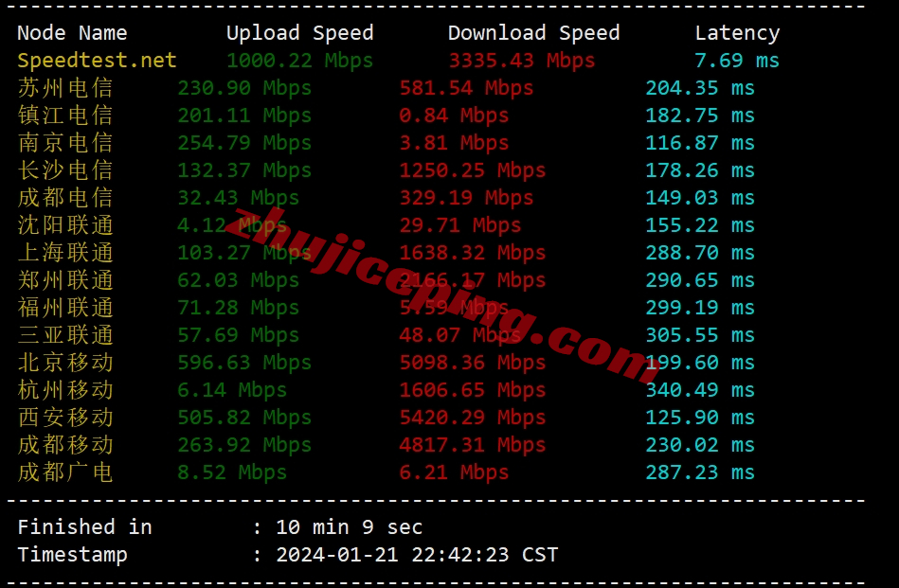Click the 西安移动 node name
This screenshot has width=899, height=588.
tap(64, 418)
